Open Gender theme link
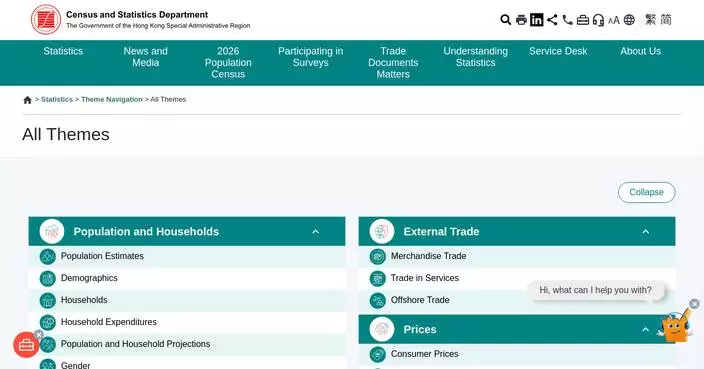704x369 pixels. 75,365
